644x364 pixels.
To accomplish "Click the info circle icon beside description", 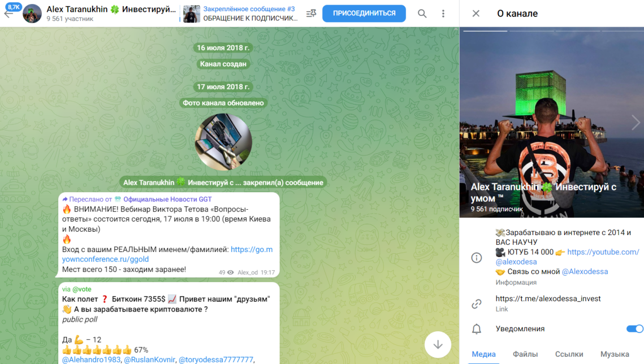I will pyautogui.click(x=477, y=258).
